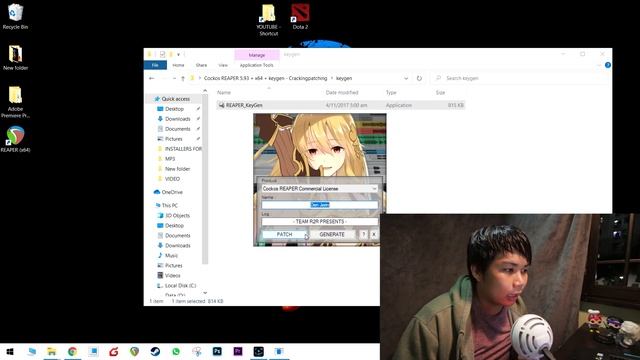
Task: Select the REAPER_KeyGen application file
Action: click(x=341, y=105)
